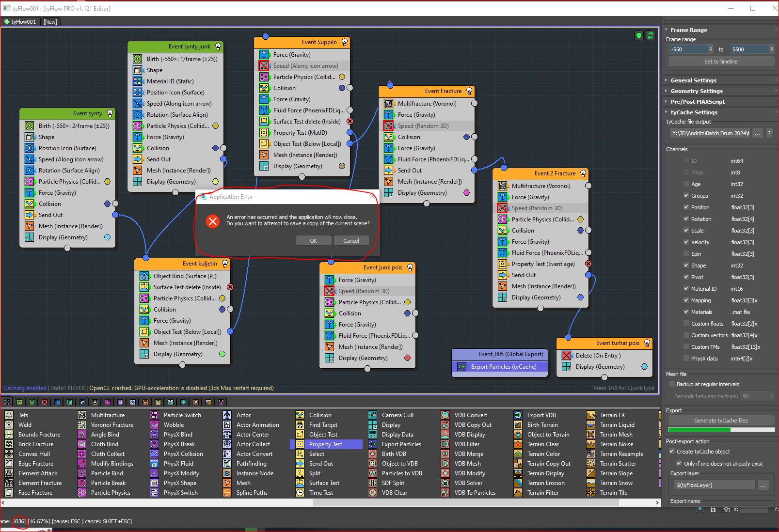Image resolution: width=779 pixels, height=532 pixels.
Task: Click the cyan Display color swatch in Event synty
Action: pos(107,237)
